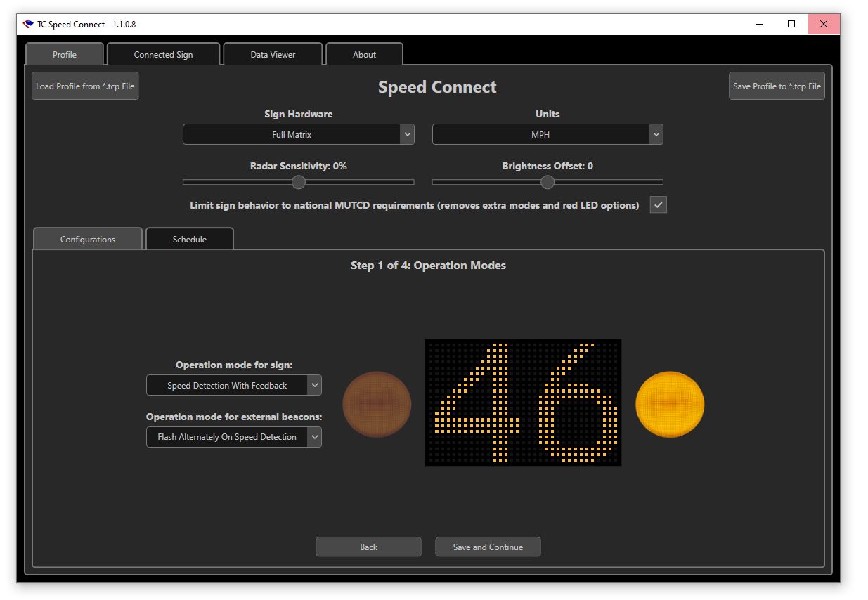Click Load Profile from *.tcp File
Screen dimensions: 868x600
pos(85,86)
